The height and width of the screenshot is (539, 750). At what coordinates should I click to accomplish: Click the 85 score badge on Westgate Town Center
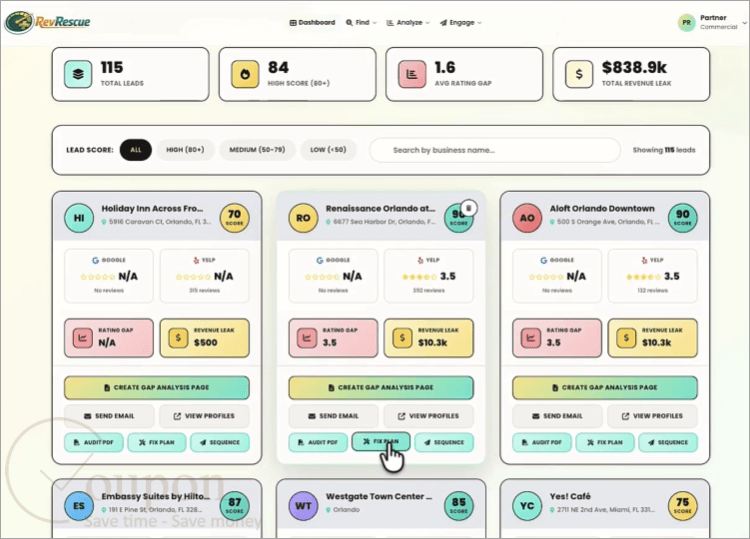coord(459,506)
